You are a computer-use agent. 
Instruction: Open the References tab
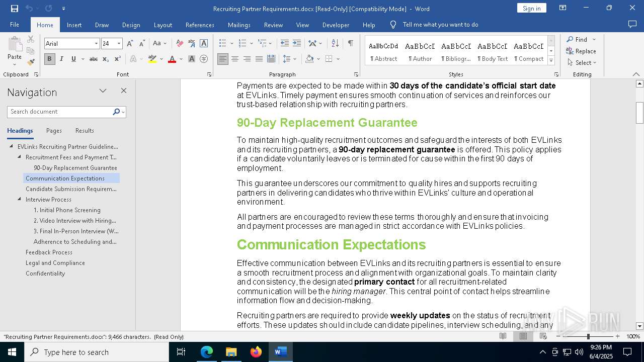[200, 25]
